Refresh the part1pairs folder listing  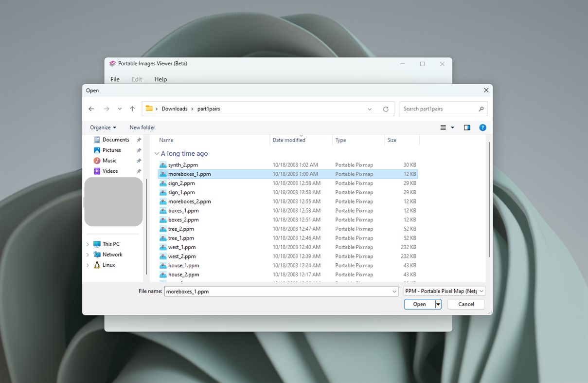tap(386, 109)
